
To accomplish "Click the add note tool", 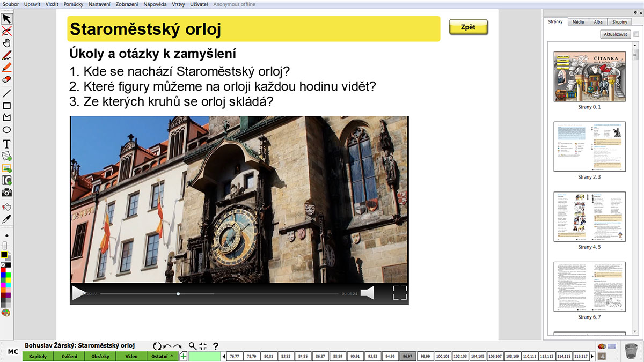I will (x=6, y=156).
